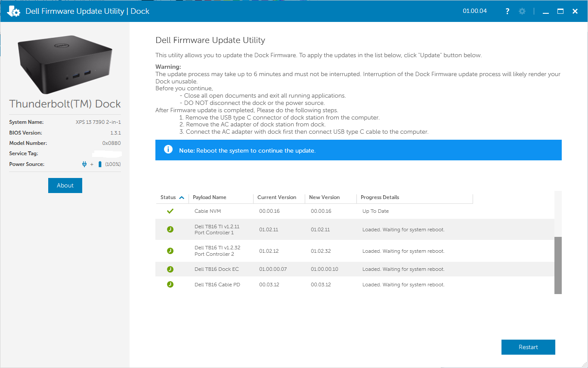Select Dell TB16 TI v1.2.11 Port Controller 1
Screen dimensions: 588x368
217,230
